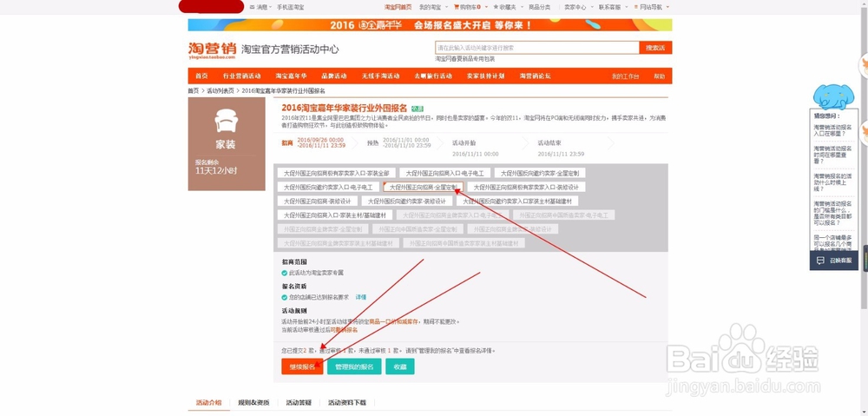The height and width of the screenshot is (416, 868).
Task: Open question 淘营销活动报名的门槛是什么
Action: click(x=832, y=213)
